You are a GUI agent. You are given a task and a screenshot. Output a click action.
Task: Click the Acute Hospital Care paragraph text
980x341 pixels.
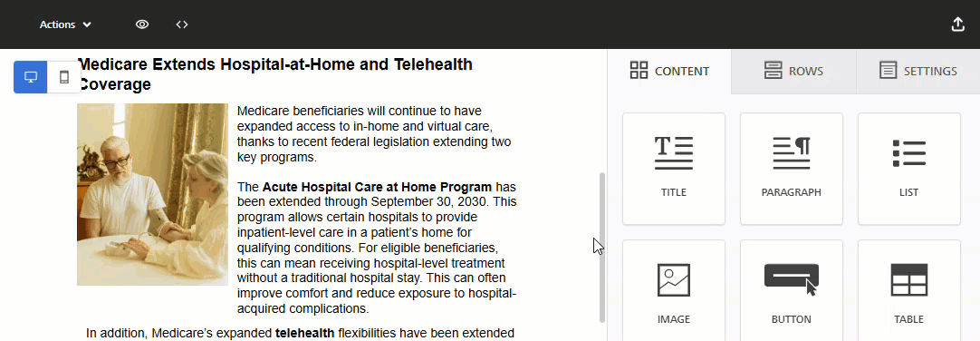coord(377,248)
